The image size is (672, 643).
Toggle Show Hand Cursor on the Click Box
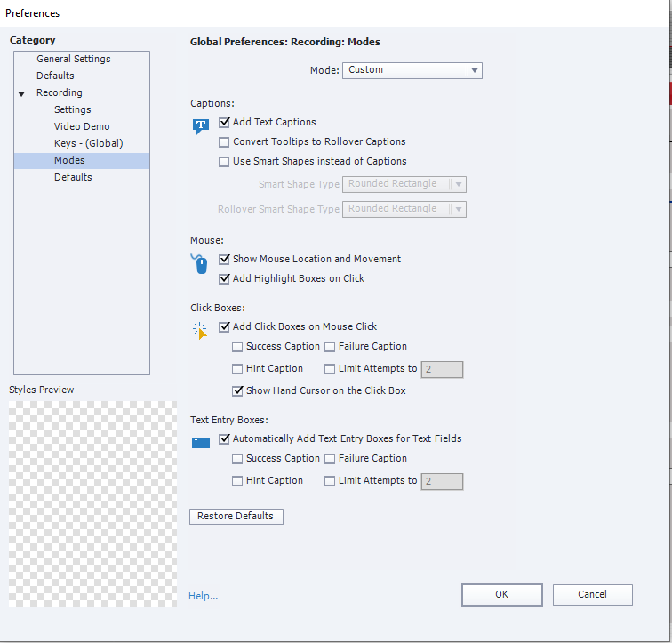tap(237, 390)
